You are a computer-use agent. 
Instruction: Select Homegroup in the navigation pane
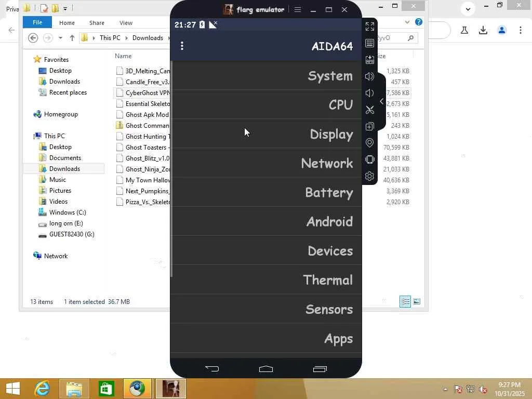click(61, 114)
